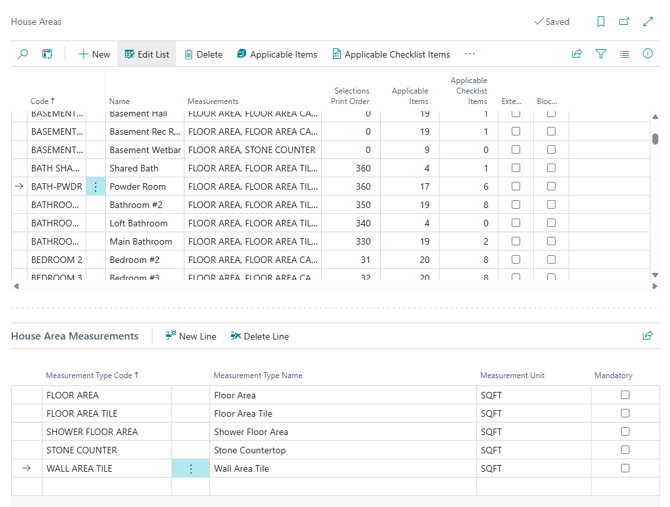This screenshot has width=670, height=507.
Task: Open the analyze view icon beside search
Action: point(47,54)
